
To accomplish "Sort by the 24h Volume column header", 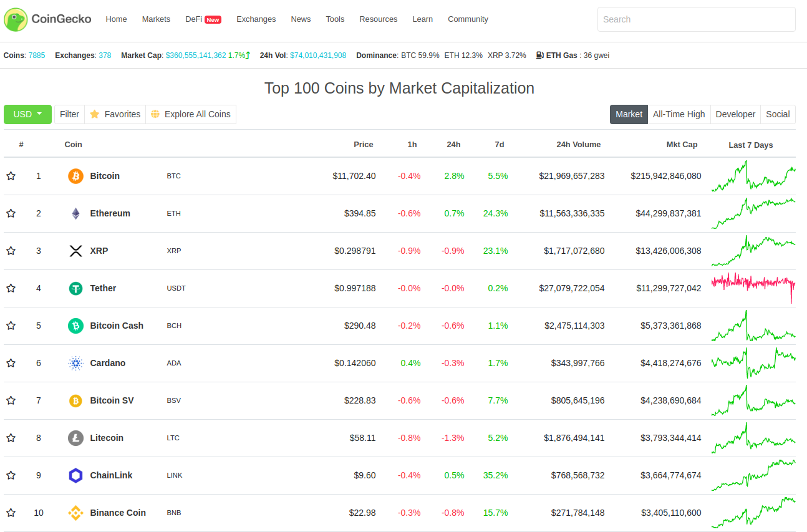I will coord(579,145).
